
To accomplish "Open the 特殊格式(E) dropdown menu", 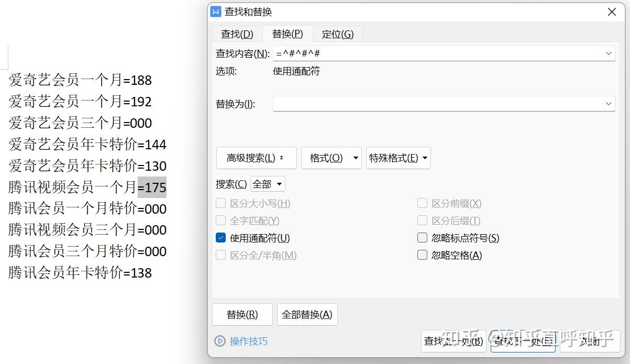I will pyautogui.click(x=399, y=158).
